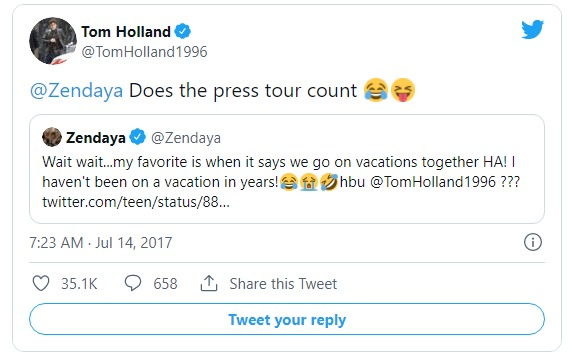Viewport: 573px width, 362px height.
Task: Click the Twitter bird logo
Action: pos(532,30)
